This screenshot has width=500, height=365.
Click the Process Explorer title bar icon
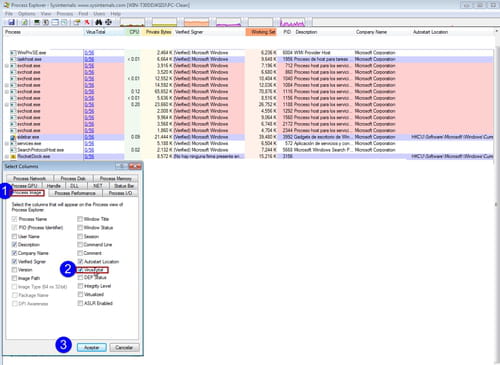(x=6, y=5)
